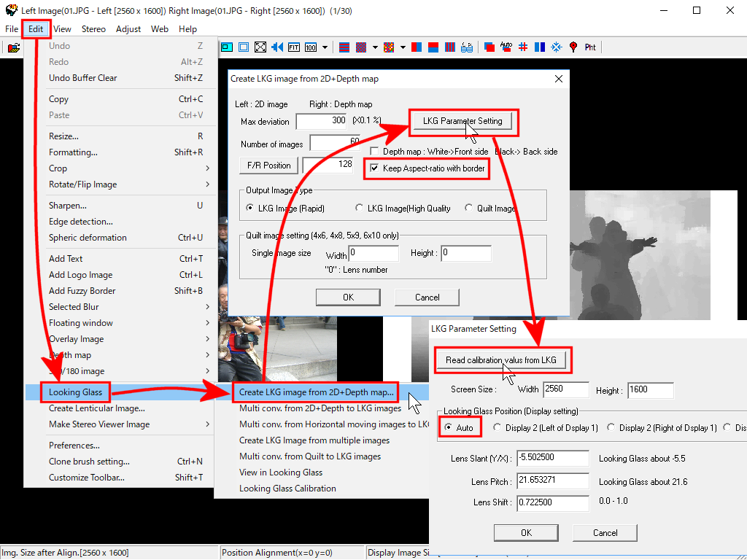
Task: Select the above/below red and blue icon
Action: click(x=433, y=47)
